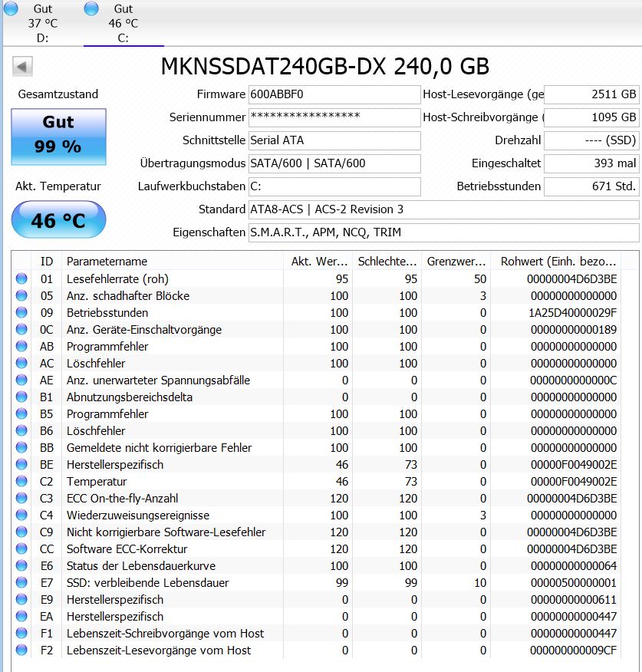Click the Übertragungsmodus SATA/600 field
Viewport: 642px width, 672px height.
click(x=334, y=163)
